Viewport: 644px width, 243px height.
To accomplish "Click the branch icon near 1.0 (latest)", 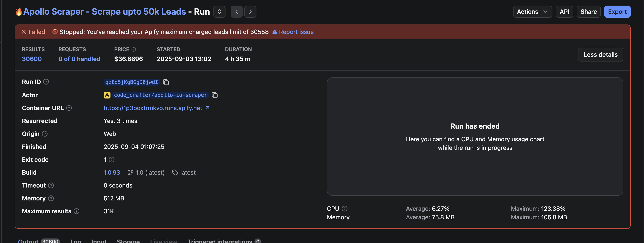I will tap(130, 172).
